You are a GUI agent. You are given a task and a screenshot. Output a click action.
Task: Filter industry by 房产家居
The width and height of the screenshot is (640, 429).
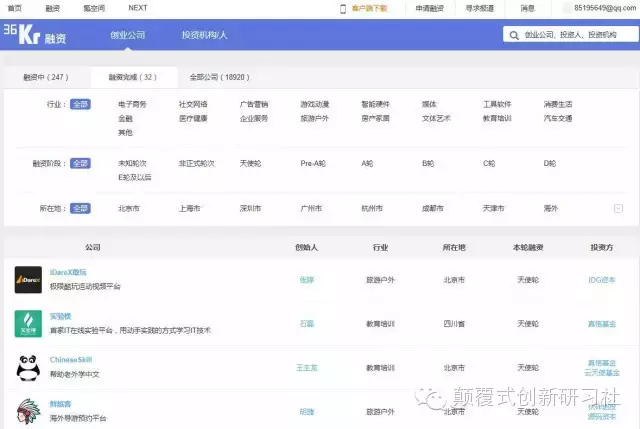[376, 118]
